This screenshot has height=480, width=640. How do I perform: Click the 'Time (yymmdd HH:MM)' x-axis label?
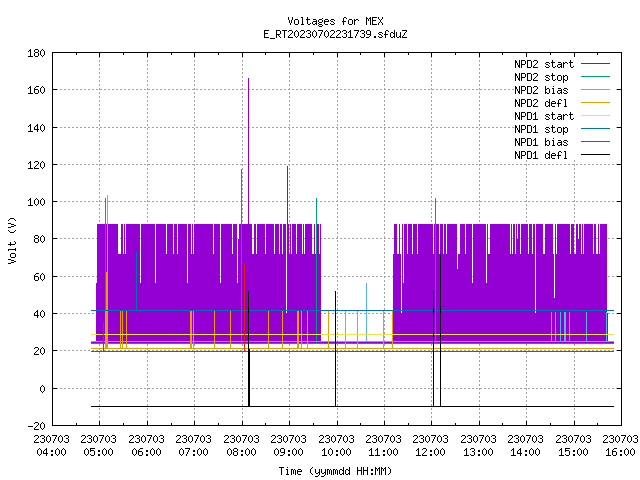pyautogui.click(x=335, y=471)
